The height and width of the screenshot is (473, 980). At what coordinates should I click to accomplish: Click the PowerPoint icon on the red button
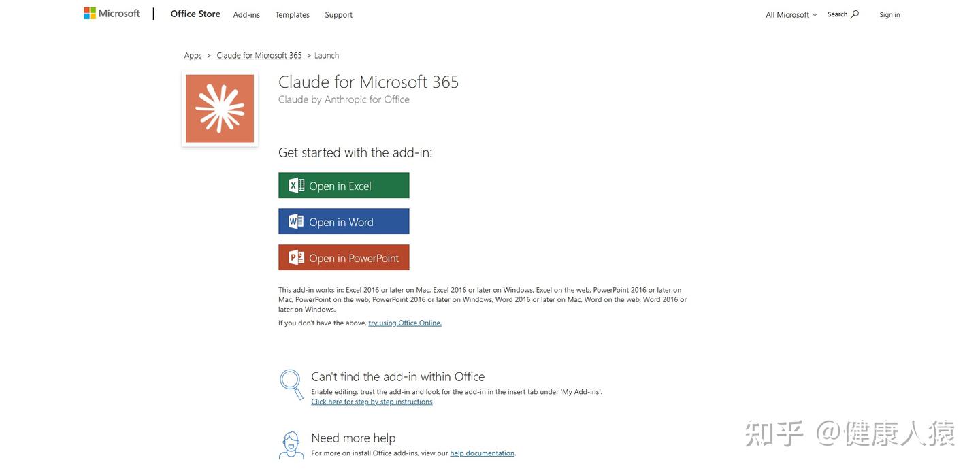[296, 258]
